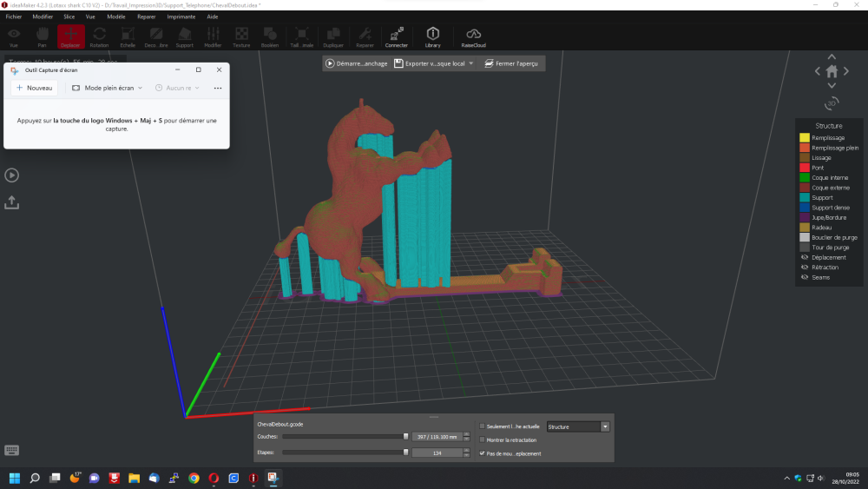
Task: Open the Slice menu
Action: [69, 17]
